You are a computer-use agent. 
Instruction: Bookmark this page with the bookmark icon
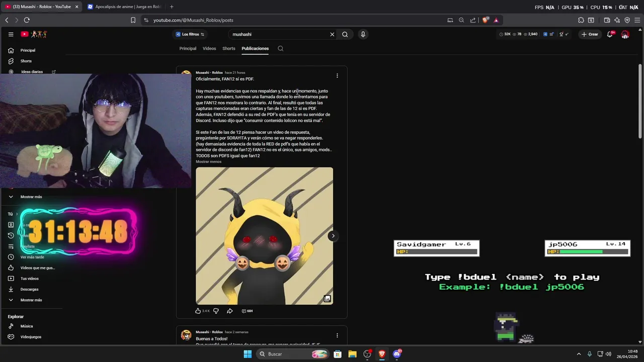tap(133, 20)
